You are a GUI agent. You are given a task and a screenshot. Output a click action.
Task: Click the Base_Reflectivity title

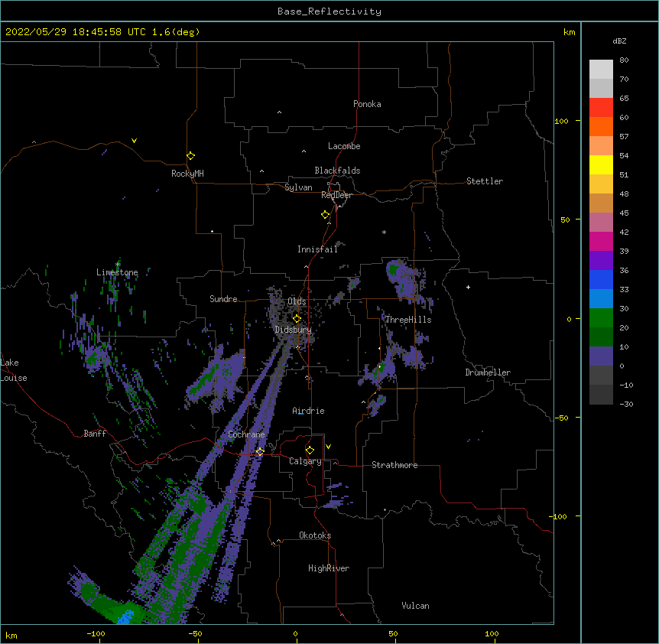pos(329,11)
